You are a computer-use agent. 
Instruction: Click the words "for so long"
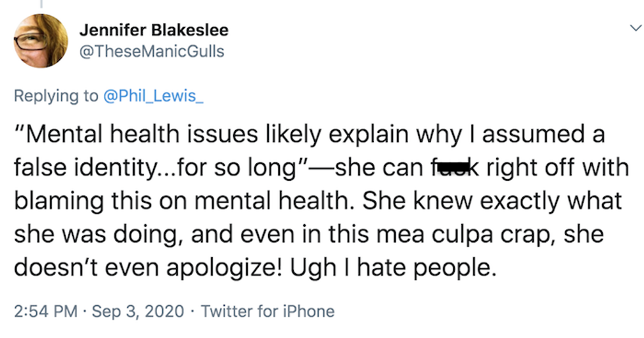tap(256, 167)
